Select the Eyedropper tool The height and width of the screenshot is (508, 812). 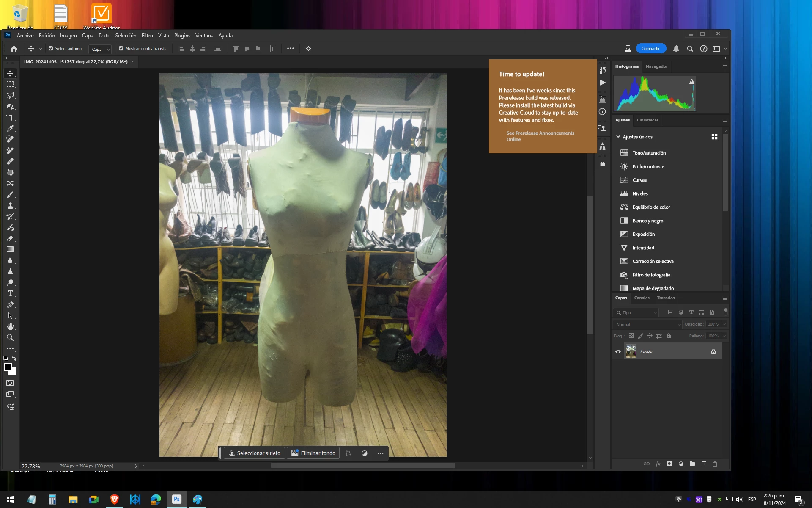coord(10,128)
